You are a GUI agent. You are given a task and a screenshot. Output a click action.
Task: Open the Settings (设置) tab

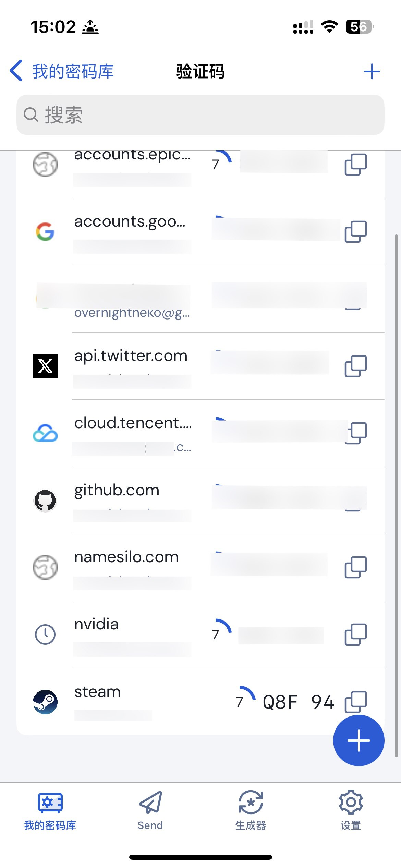(x=351, y=810)
